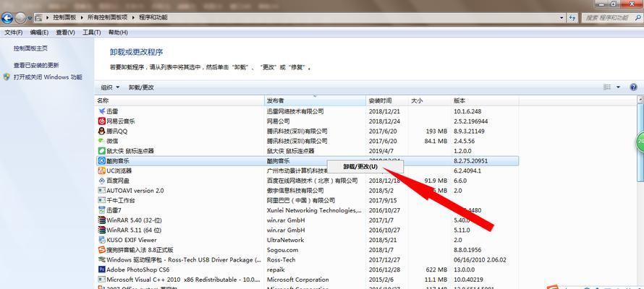The height and width of the screenshot is (289, 644).
Task: Open the 文件(F) menu
Action: point(14,33)
